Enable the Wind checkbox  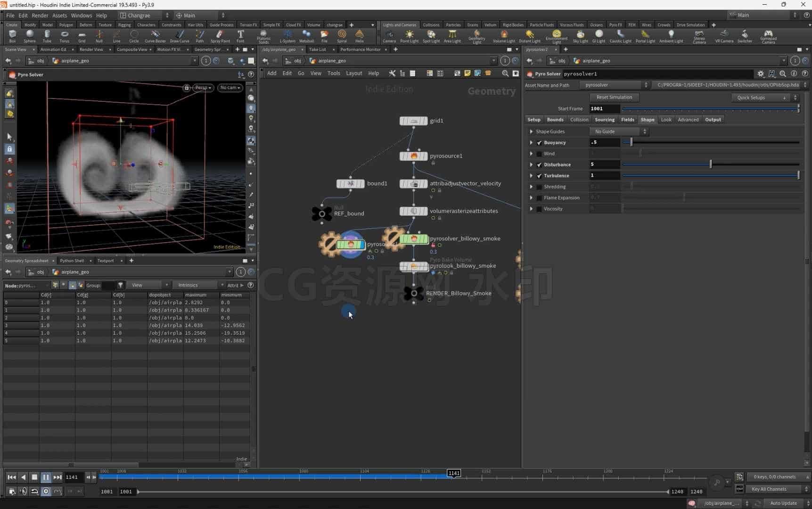click(x=539, y=154)
